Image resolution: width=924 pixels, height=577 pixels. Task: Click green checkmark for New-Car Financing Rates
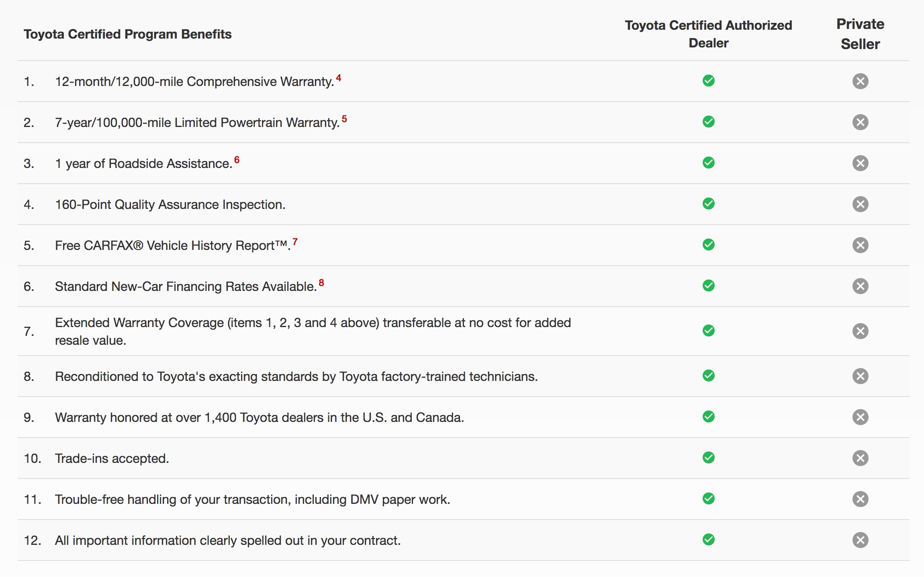point(709,286)
